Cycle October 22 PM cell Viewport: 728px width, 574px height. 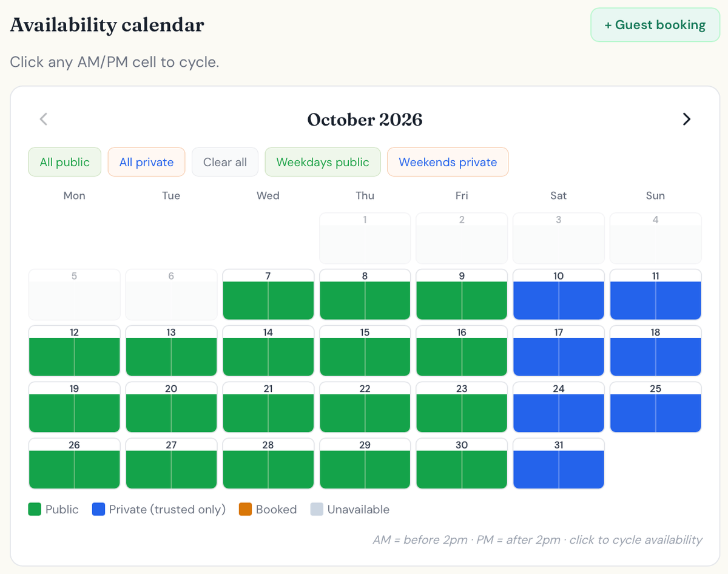[x=387, y=413]
